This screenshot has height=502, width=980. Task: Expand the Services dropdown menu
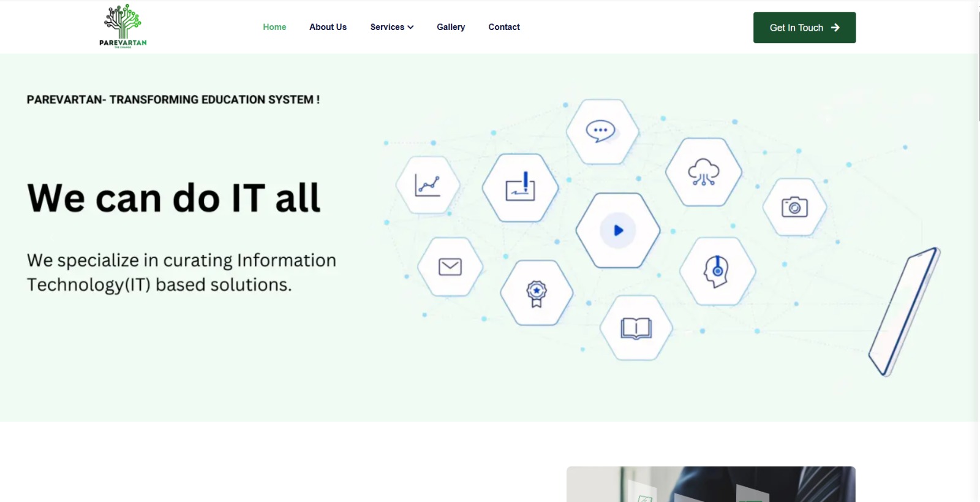coord(387,27)
